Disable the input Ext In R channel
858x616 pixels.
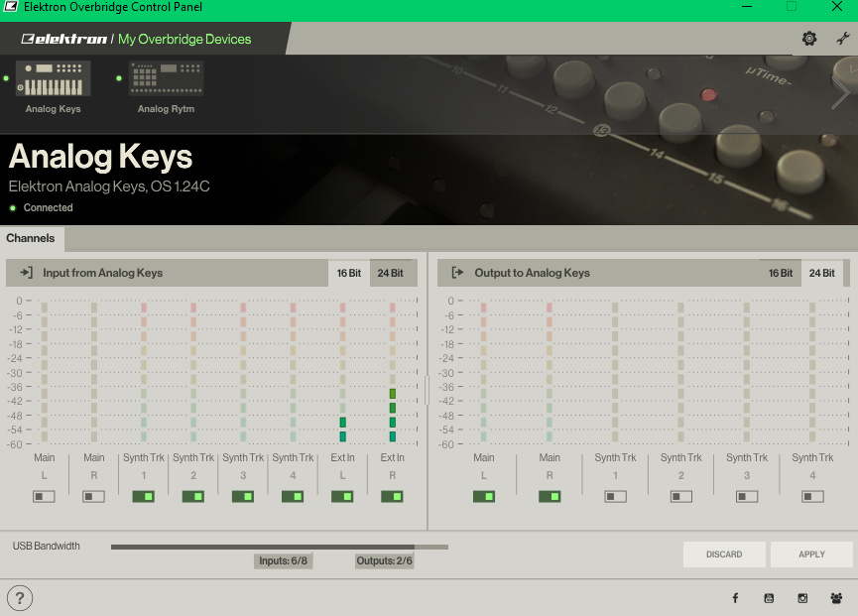coord(392,496)
